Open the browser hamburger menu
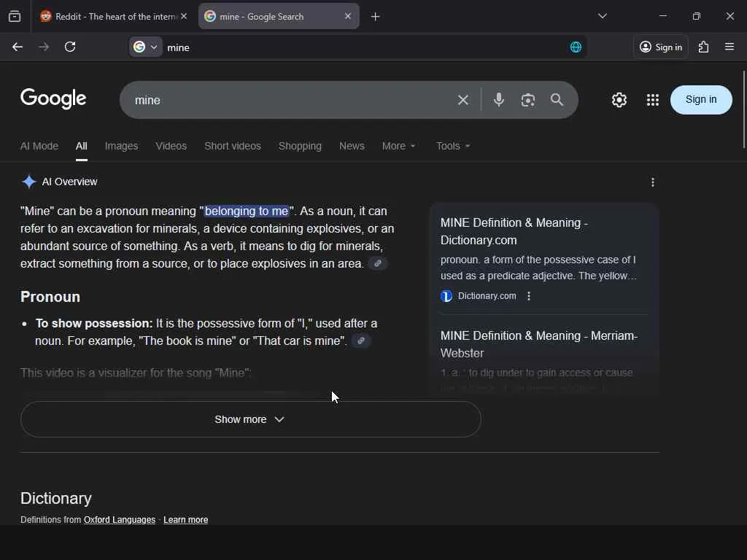747x560 pixels. [729, 47]
